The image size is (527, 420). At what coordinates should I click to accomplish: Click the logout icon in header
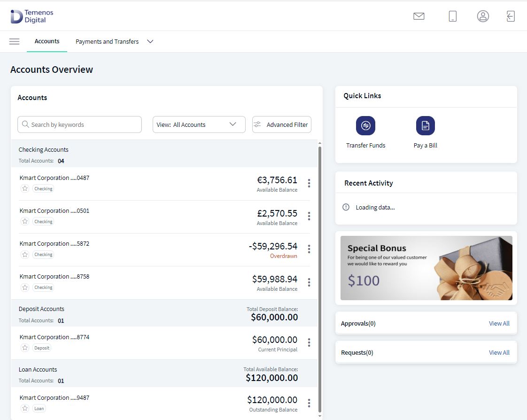click(510, 16)
